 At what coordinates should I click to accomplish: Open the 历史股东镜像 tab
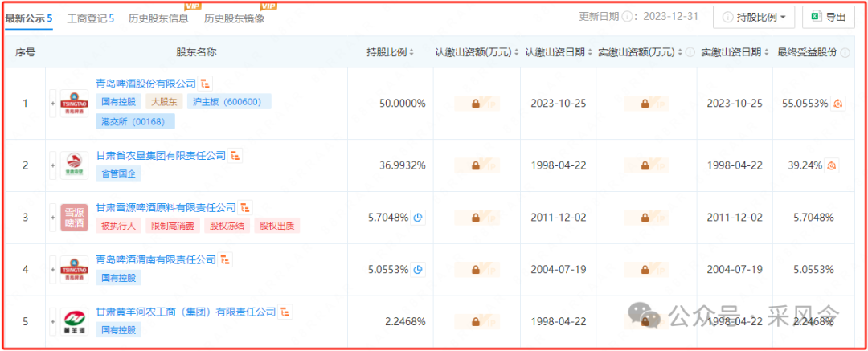pos(234,18)
